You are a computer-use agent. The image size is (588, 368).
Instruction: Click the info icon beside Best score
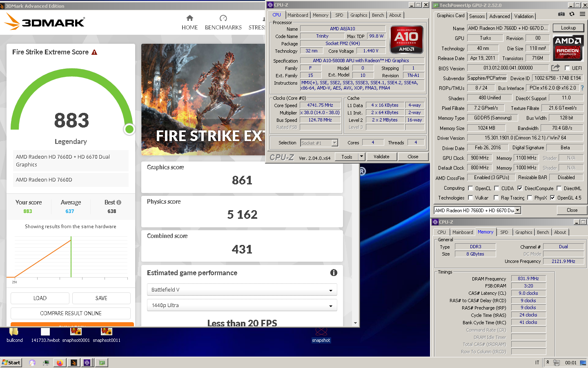point(119,202)
